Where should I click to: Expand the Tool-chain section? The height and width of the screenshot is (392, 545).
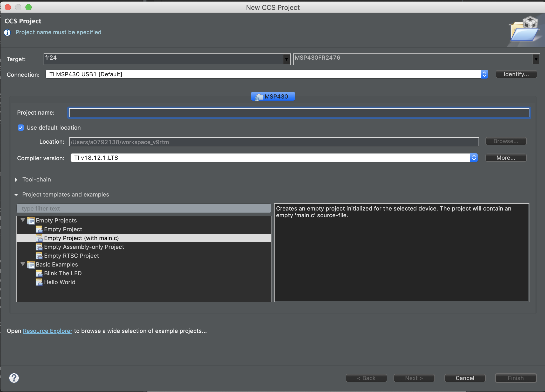click(16, 180)
